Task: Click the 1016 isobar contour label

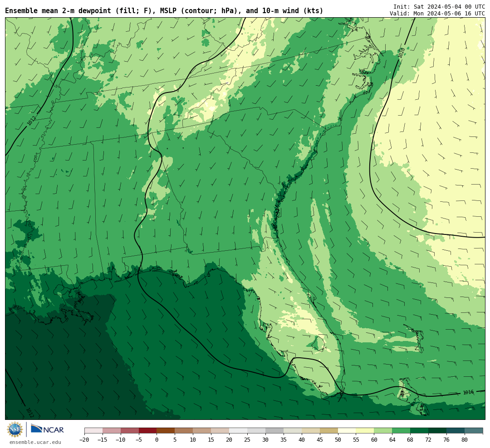Action: point(468,392)
